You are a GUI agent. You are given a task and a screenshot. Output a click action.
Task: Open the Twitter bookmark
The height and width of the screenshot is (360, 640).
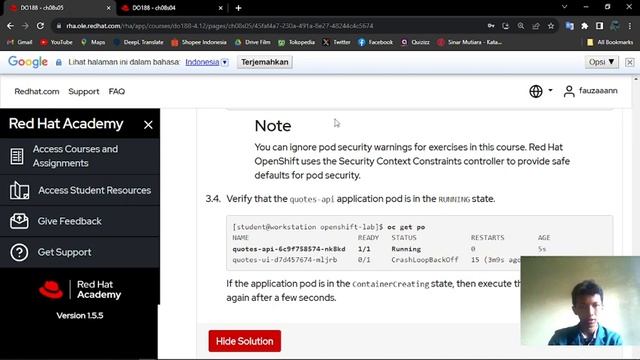point(337,42)
